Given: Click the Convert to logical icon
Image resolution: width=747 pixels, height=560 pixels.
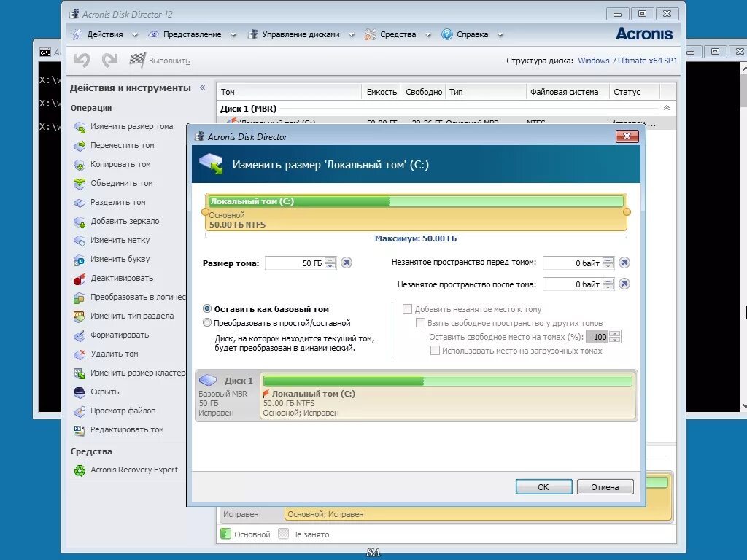Looking at the screenshot, I should tap(79, 297).
